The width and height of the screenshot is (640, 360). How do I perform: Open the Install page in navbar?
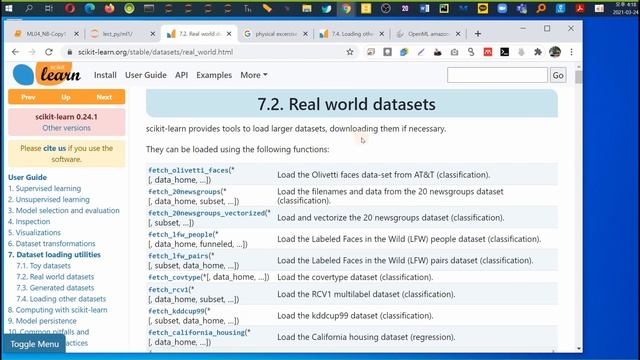coord(105,75)
